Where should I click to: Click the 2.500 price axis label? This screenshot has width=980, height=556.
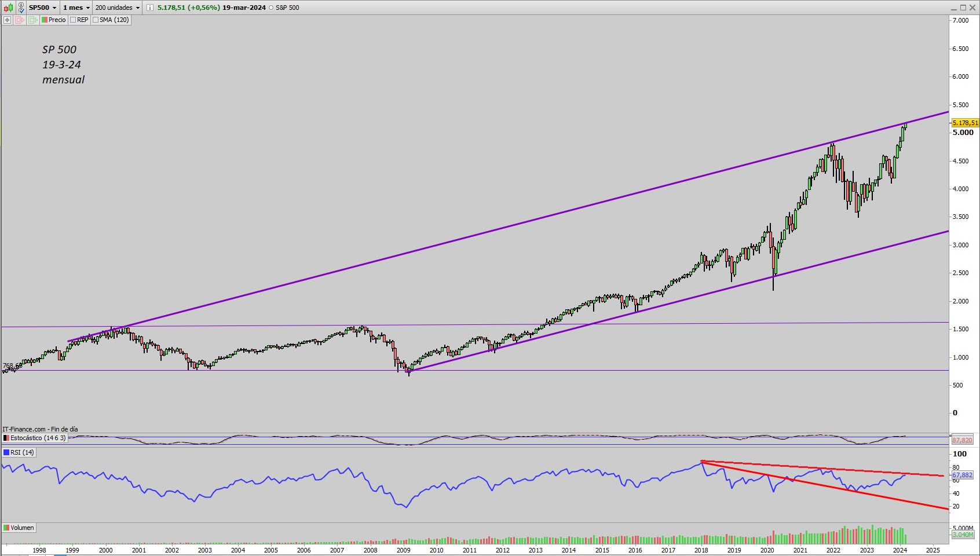(x=960, y=273)
